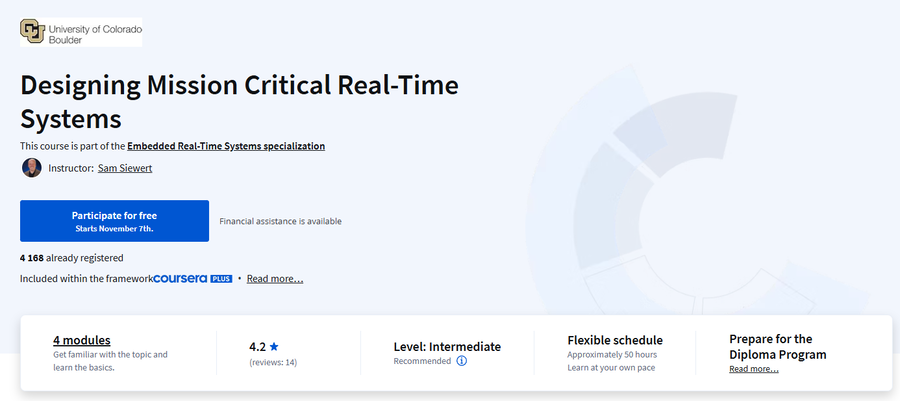The image size is (900, 401).
Task: Open the 4 modules link
Action: (x=82, y=340)
